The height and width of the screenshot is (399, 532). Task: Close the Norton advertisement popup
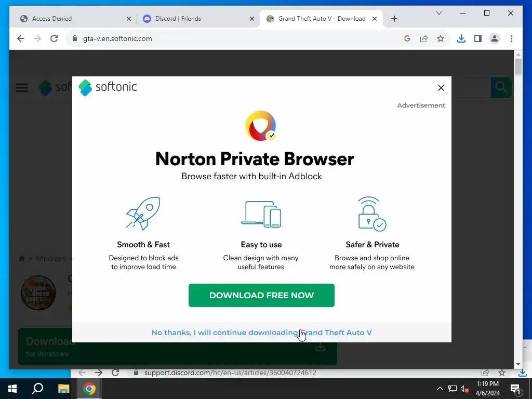click(441, 88)
